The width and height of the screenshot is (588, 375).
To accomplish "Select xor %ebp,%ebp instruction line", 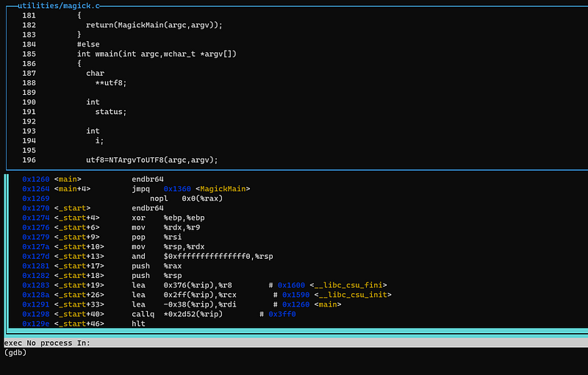I will (x=168, y=218).
